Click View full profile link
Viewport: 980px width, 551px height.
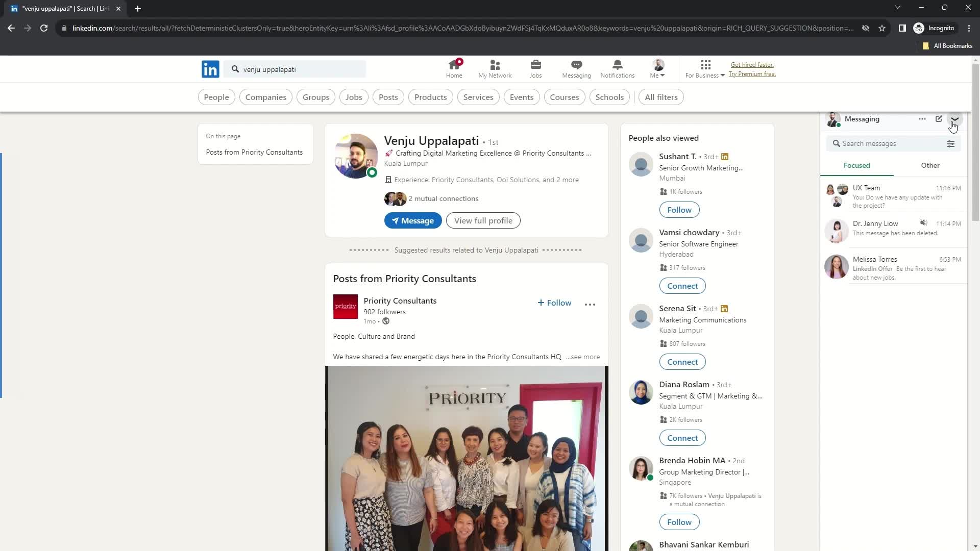[484, 221]
